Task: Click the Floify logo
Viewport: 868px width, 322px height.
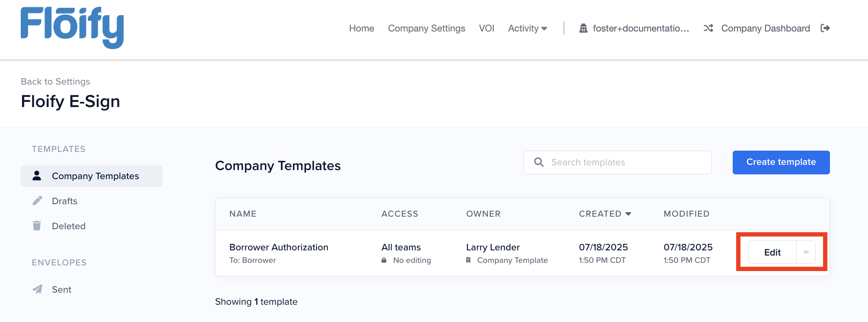Action: click(72, 28)
